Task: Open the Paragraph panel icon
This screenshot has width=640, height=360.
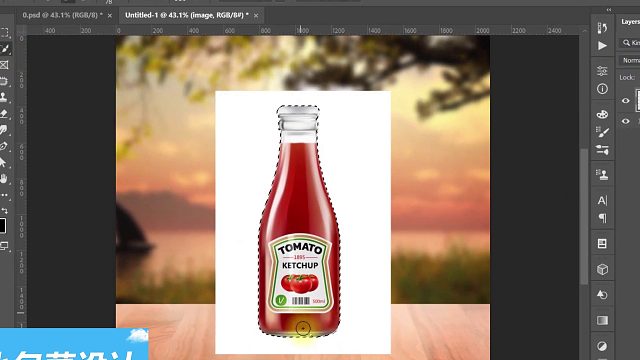Action: [x=602, y=218]
